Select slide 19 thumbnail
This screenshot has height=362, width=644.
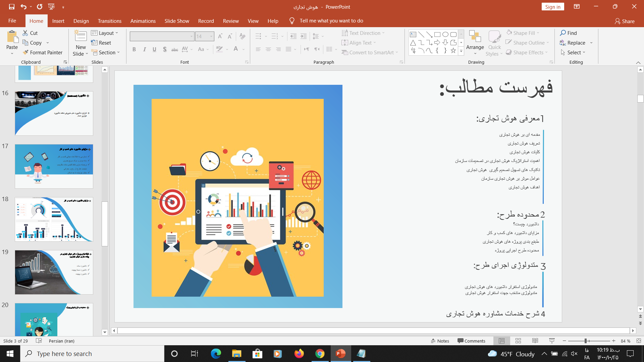tap(54, 272)
